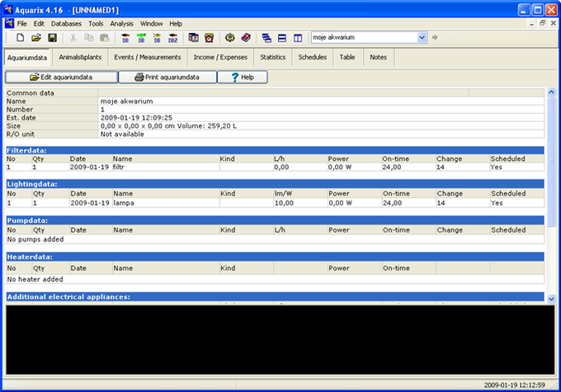Click the vertical scrollbar thumb

[x=551, y=162]
